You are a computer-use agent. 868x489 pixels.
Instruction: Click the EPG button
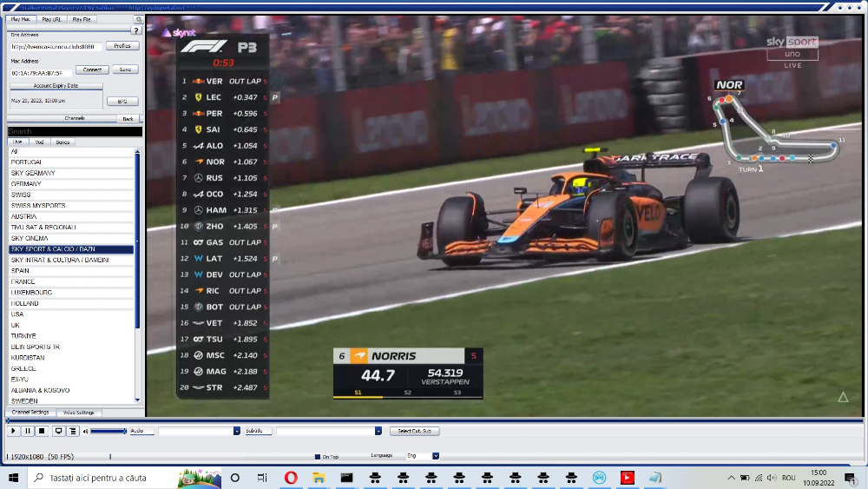122,102
